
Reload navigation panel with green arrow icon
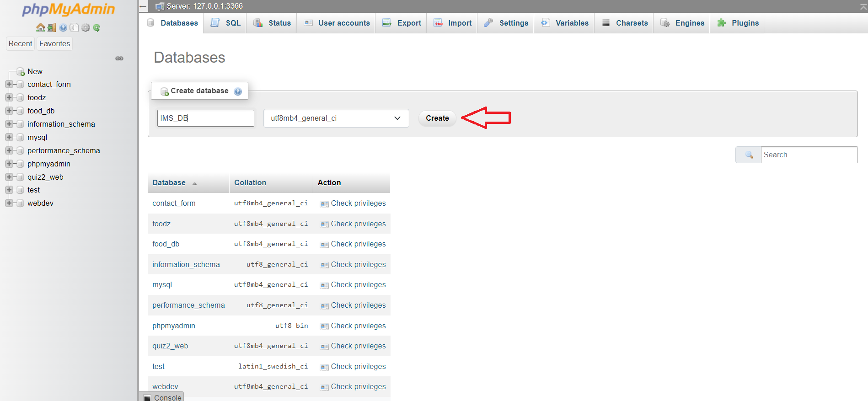point(96,27)
